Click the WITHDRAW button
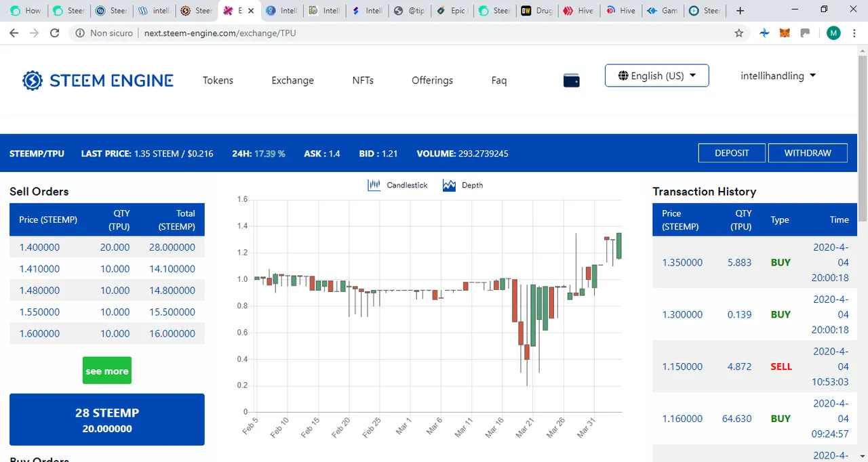The height and width of the screenshot is (462, 868). point(808,153)
